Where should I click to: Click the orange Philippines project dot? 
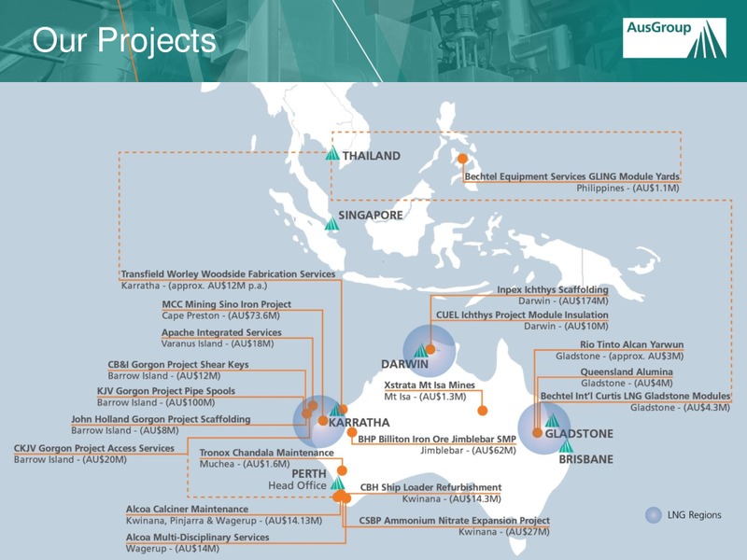point(462,159)
